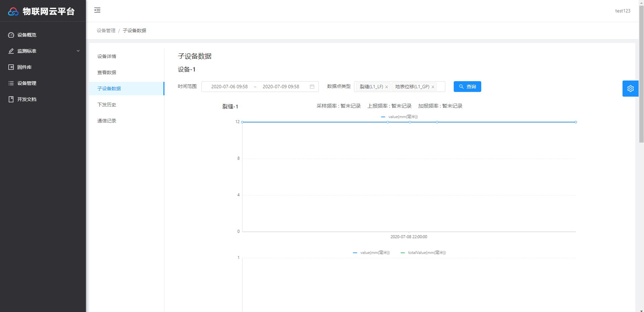
Task: Remove the 裂缝(L1_LF) tag
Action: (x=387, y=87)
